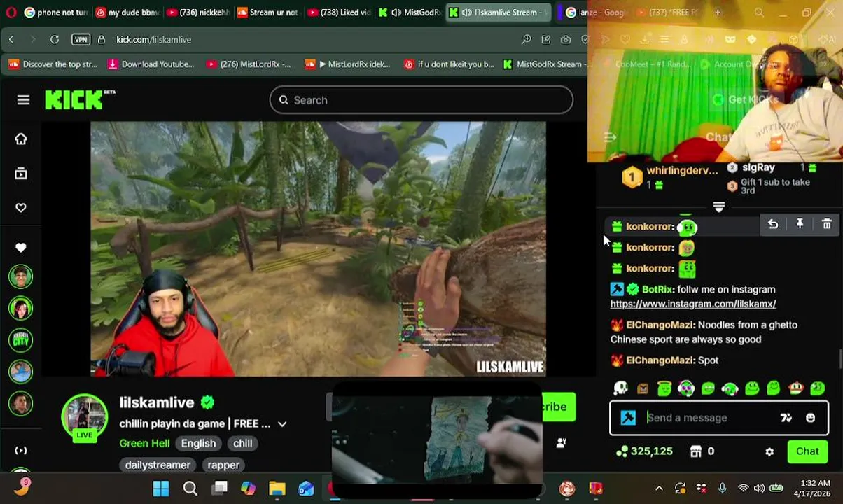Click the English tag
The image size is (843, 504).
pos(198,443)
